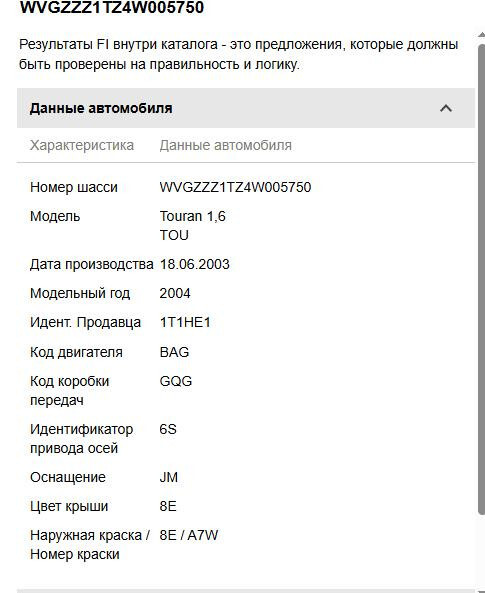485x593 pixels.
Task: Click the Оснащение label
Action: click(68, 477)
